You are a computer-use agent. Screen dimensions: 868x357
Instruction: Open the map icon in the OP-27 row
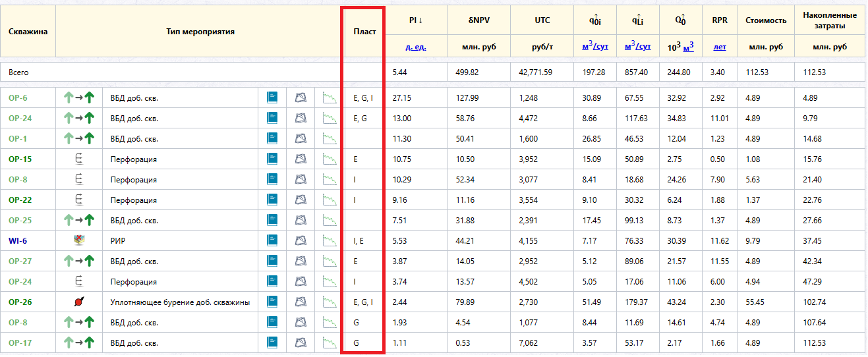click(301, 261)
